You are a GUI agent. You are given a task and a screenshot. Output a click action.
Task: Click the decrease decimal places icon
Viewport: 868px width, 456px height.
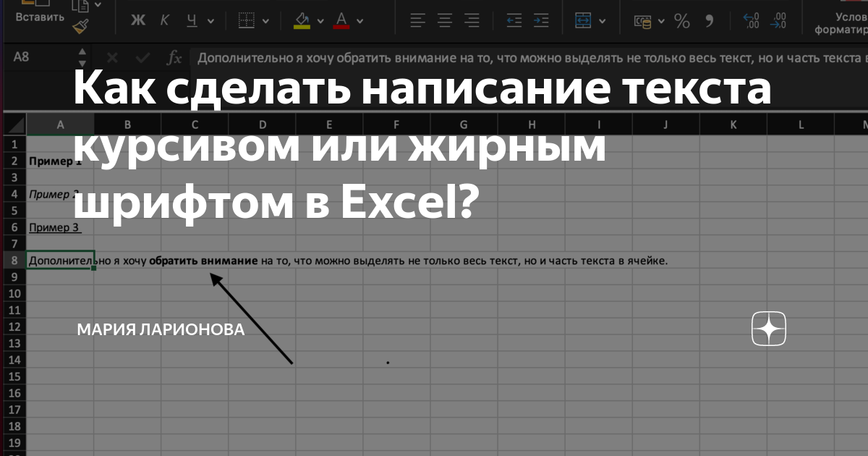[778, 20]
